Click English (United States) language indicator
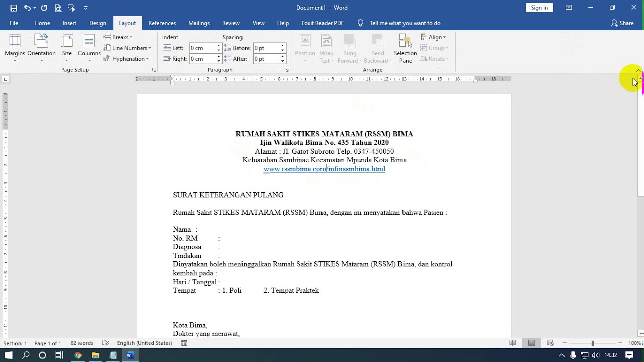Image resolution: width=644 pixels, height=362 pixels. [x=144, y=343]
